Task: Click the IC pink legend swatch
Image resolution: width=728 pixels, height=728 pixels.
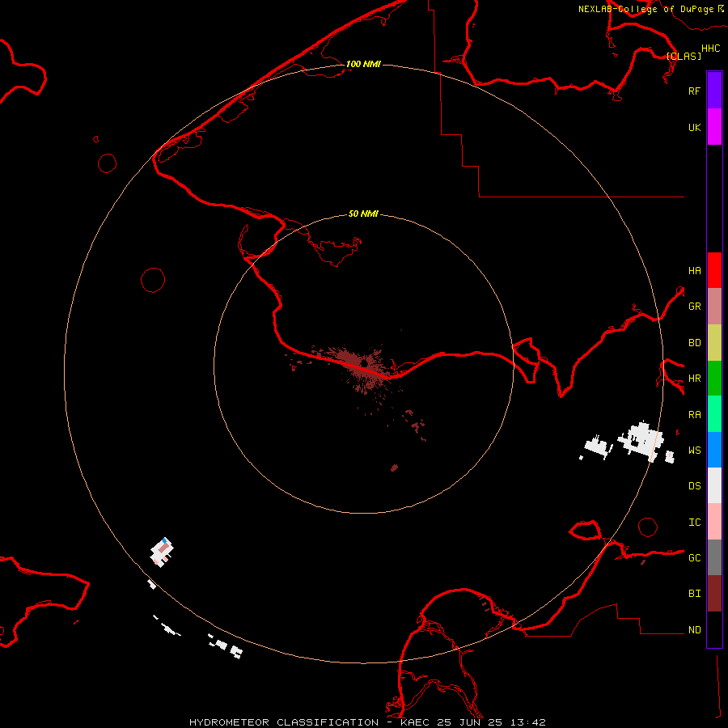Action: pos(714,522)
